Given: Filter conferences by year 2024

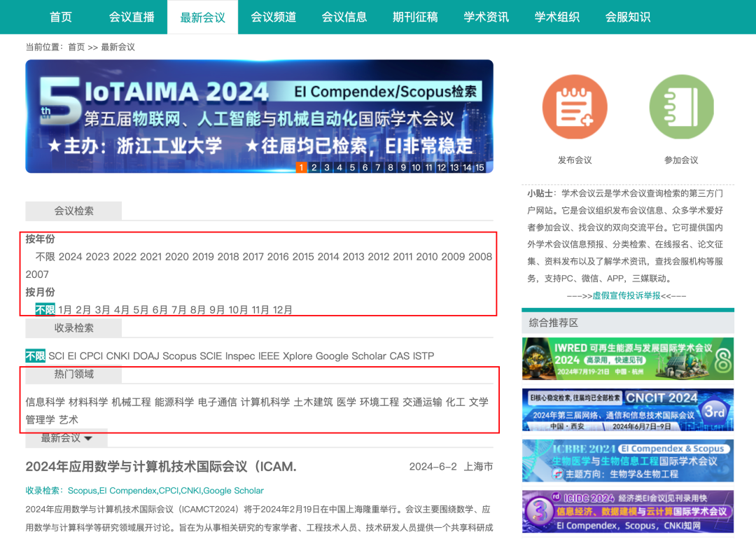Looking at the screenshot, I should 71,256.
